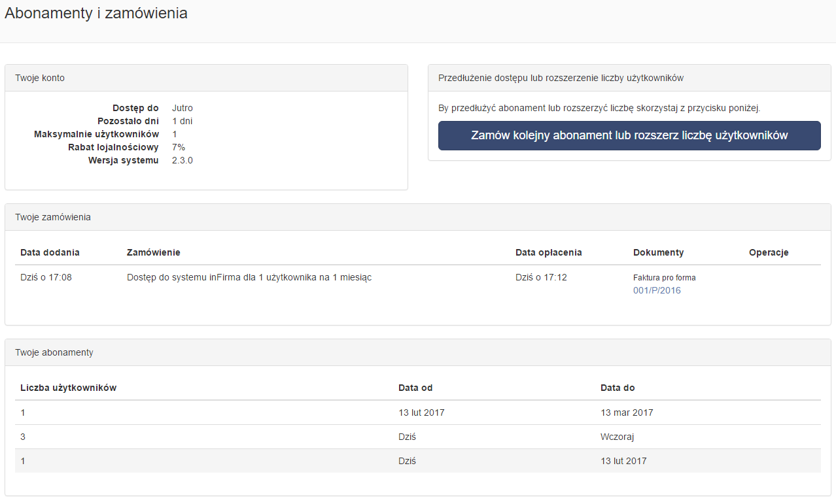This screenshot has height=504, width=836.
Task: Click the '1 dni' remaining value
Action: pos(183,121)
